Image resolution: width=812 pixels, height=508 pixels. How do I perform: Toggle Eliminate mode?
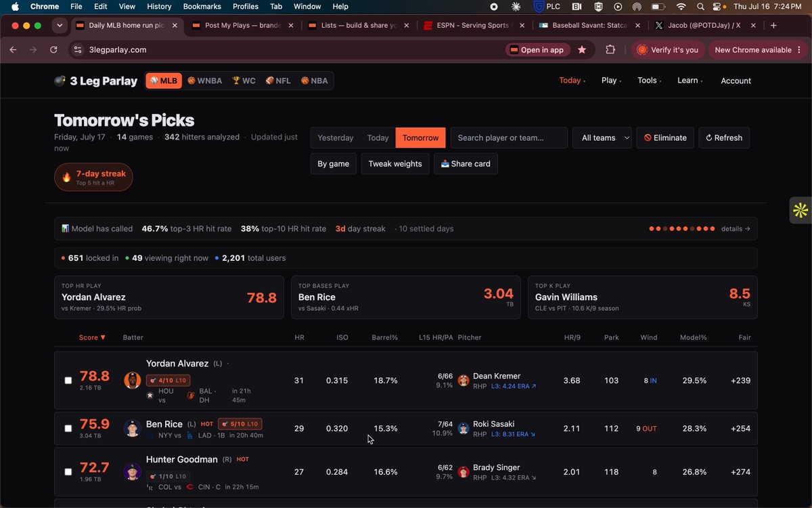coord(665,137)
